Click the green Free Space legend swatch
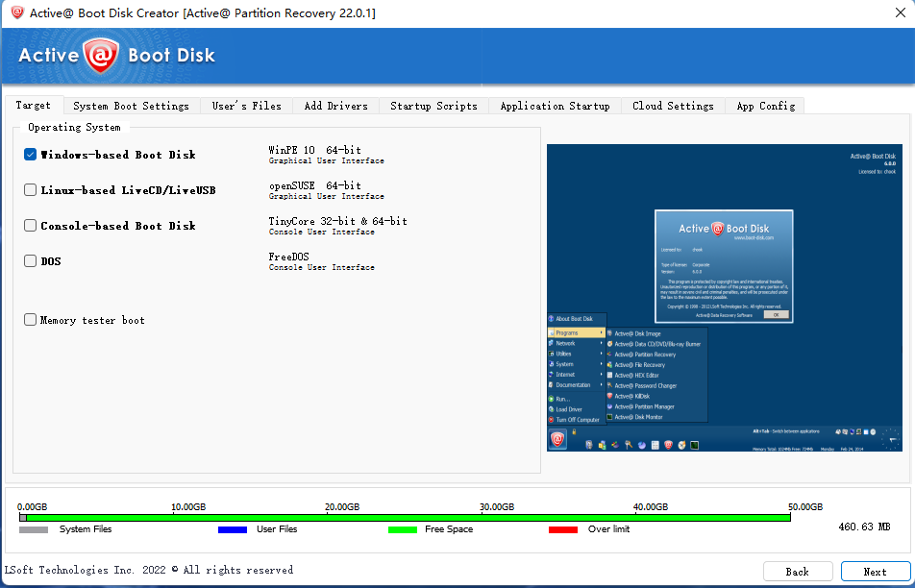This screenshot has width=915, height=588. click(x=403, y=529)
